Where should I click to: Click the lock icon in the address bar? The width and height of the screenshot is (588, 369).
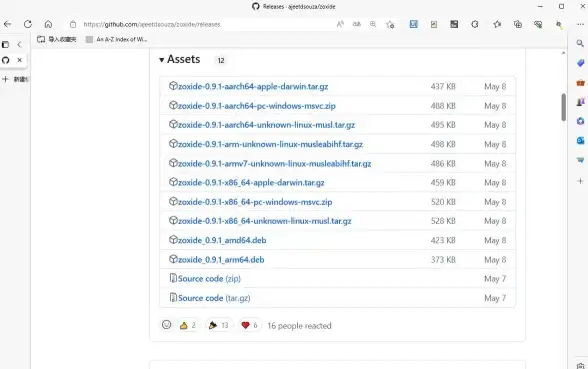pos(73,24)
